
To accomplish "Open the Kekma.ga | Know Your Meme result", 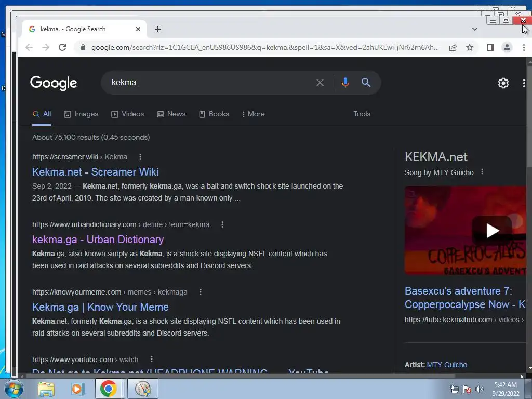I will (x=100, y=307).
